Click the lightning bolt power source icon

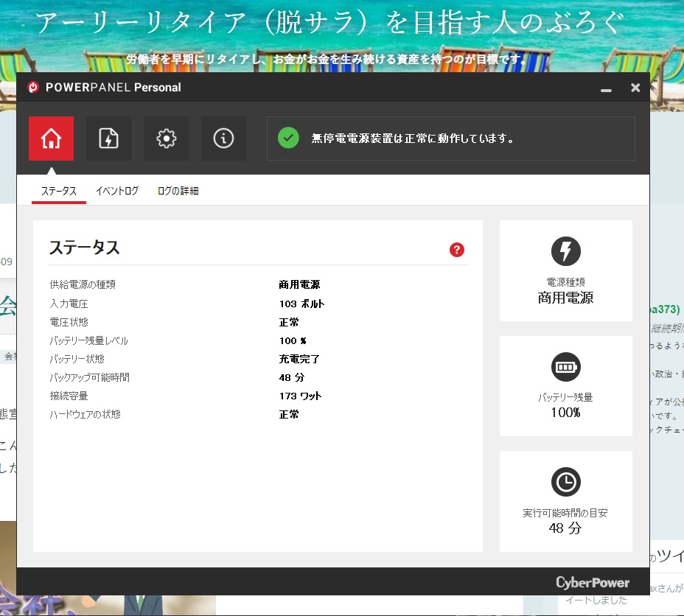pyautogui.click(x=566, y=251)
